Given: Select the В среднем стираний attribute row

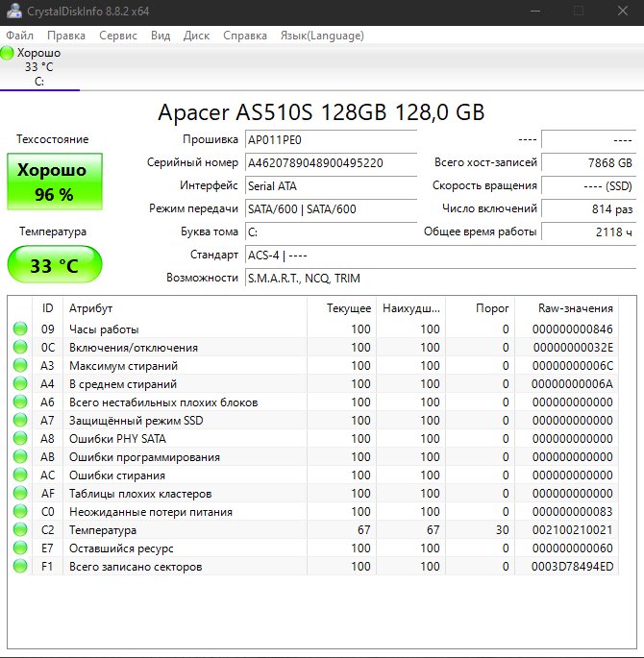Looking at the screenshot, I should tap(313, 384).
